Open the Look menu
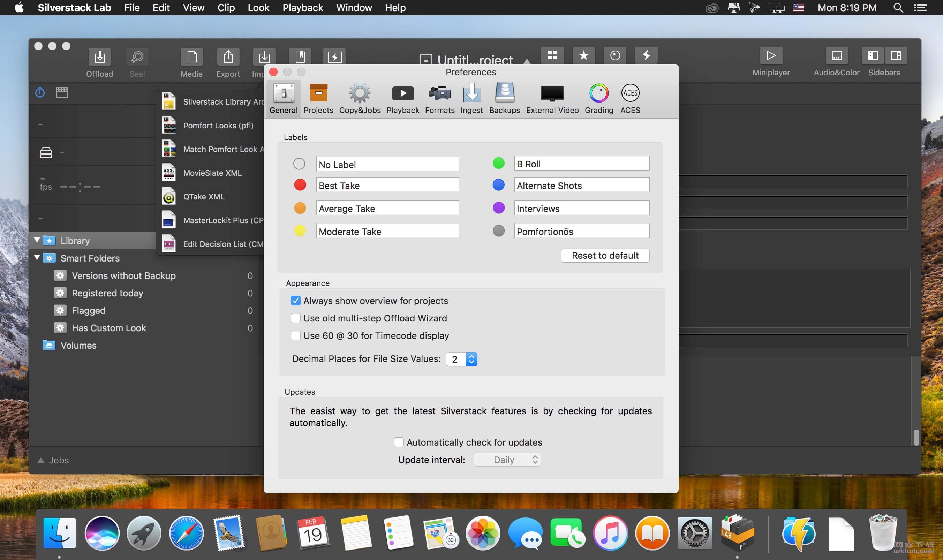 coord(258,8)
